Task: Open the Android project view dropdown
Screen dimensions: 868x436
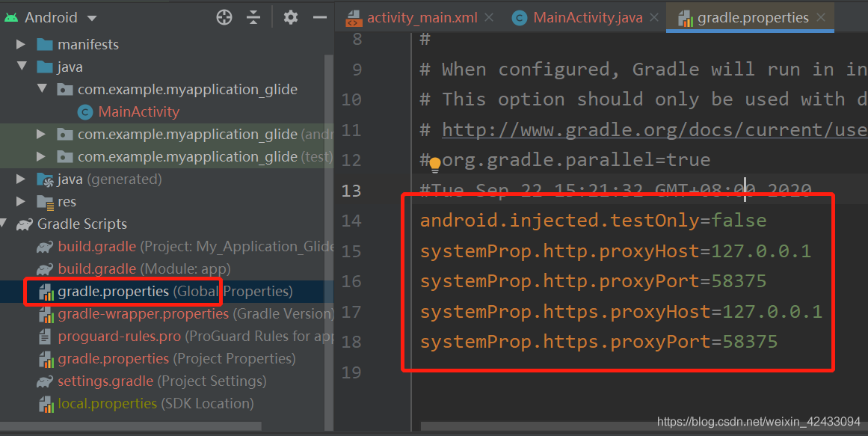Action: tap(91, 16)
